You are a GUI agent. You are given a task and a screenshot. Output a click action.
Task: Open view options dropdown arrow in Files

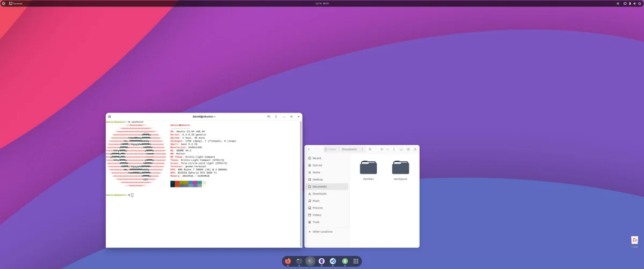tap(387, 149)
